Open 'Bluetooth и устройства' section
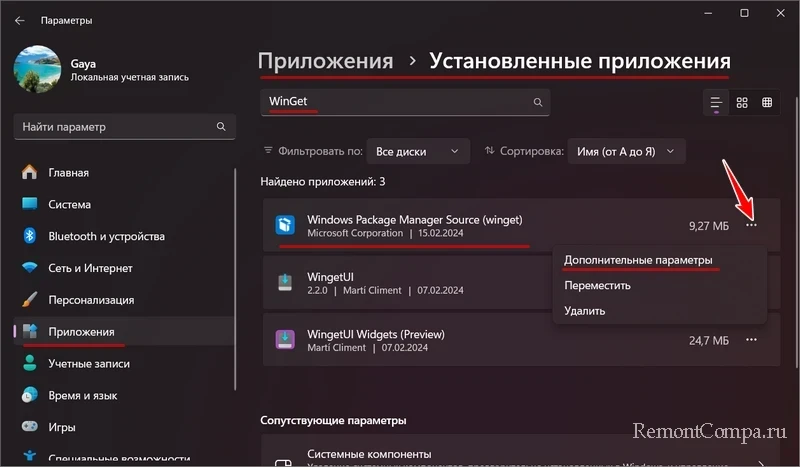Screen dimensions: 800x467 click(124, 236)
